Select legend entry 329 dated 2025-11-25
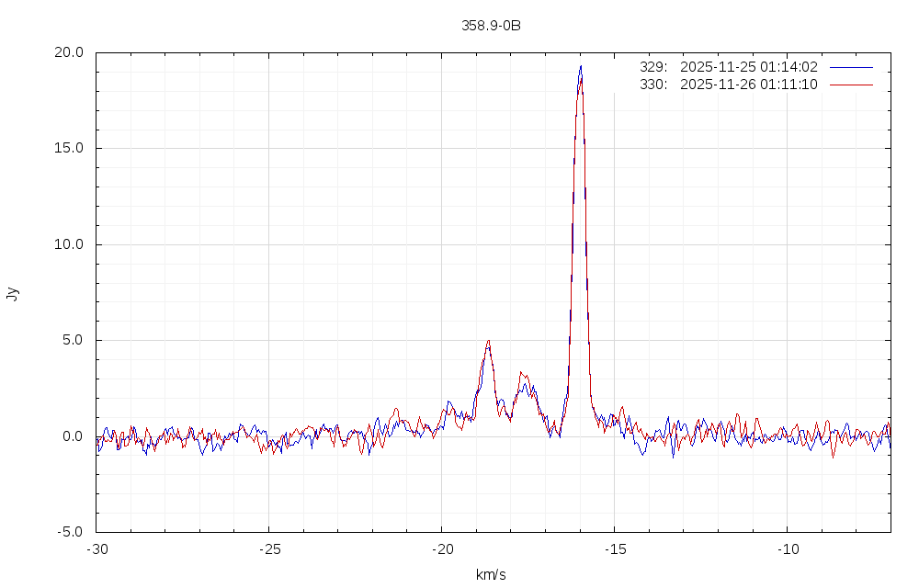Screen dimensions: 919x588 click(x=728, y=67)
